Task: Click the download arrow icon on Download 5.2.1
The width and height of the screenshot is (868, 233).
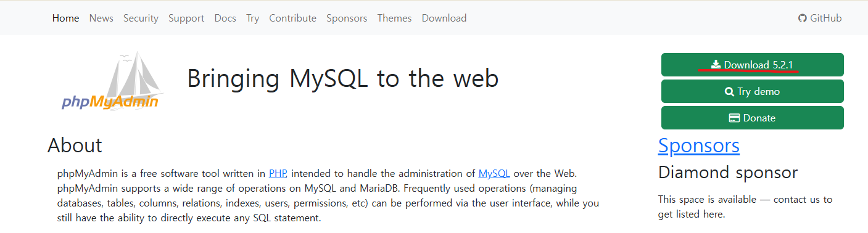Action: [x=716, y=64]
